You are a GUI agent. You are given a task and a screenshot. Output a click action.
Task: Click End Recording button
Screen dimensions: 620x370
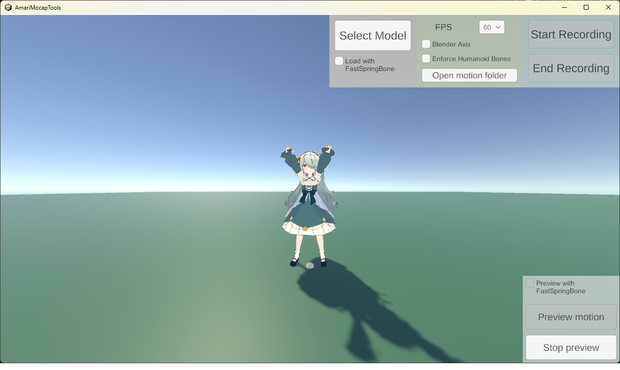click(x=571, y=68)
